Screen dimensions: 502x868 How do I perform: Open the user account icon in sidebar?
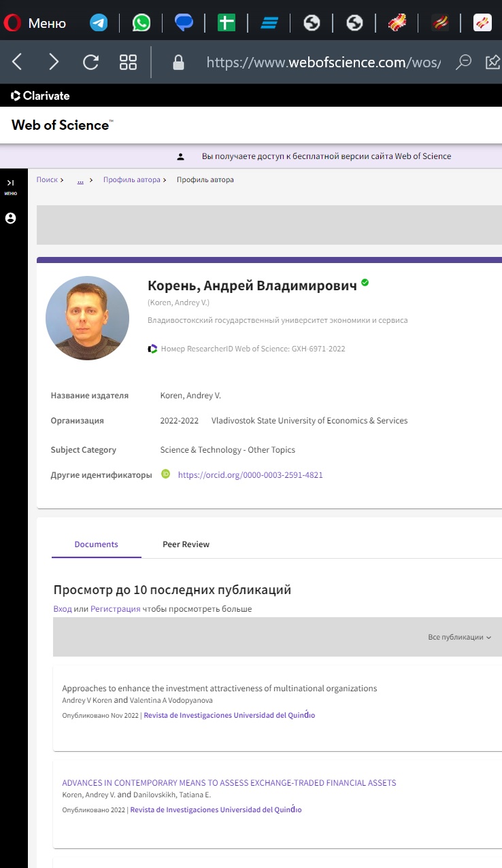coord(10,218)
